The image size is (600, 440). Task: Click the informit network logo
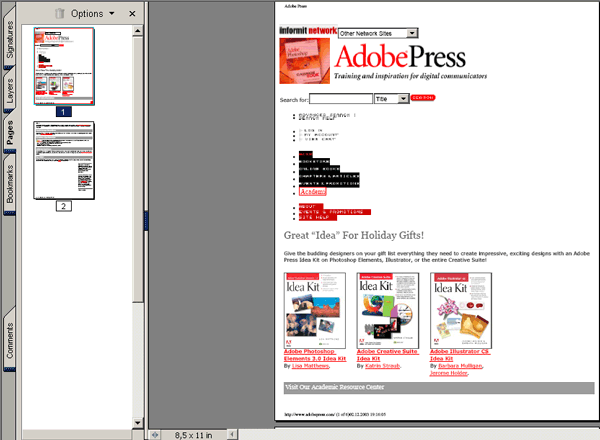tap(308, 31)
